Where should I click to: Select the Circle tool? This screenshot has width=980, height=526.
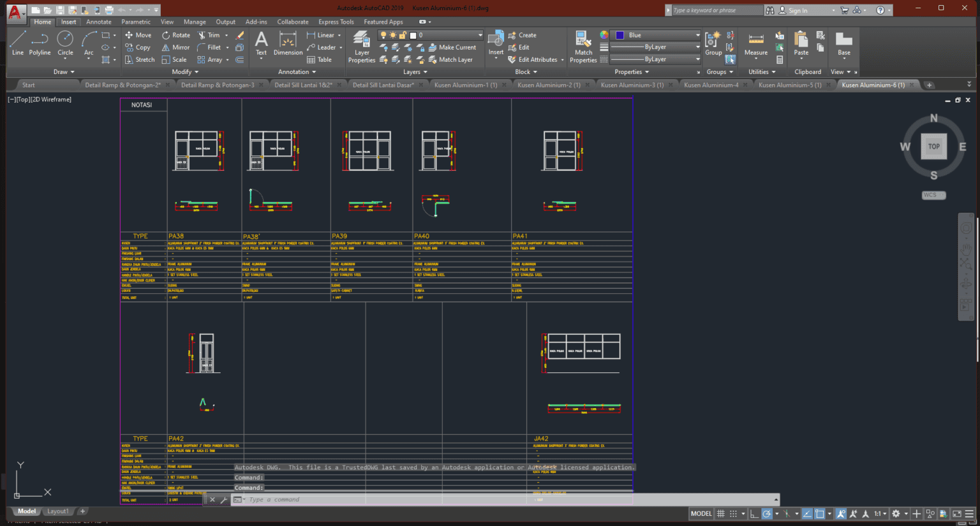click(65, 43)
